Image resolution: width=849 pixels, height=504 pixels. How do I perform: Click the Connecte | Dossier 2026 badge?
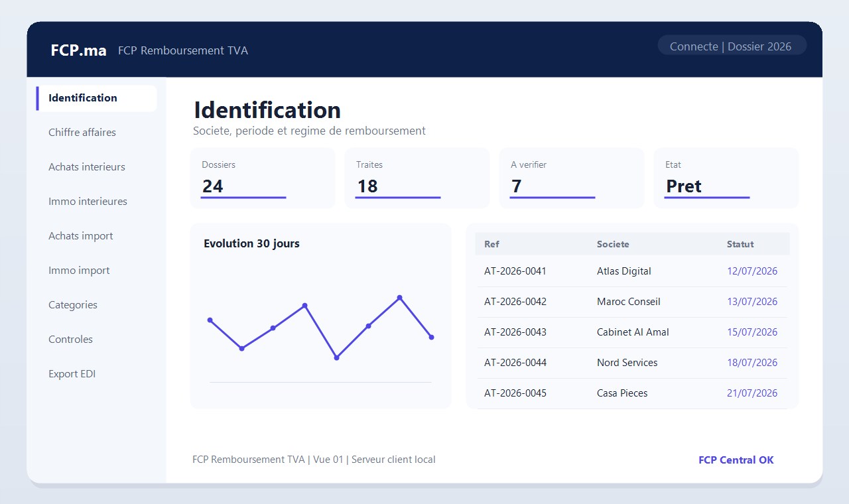732,46
